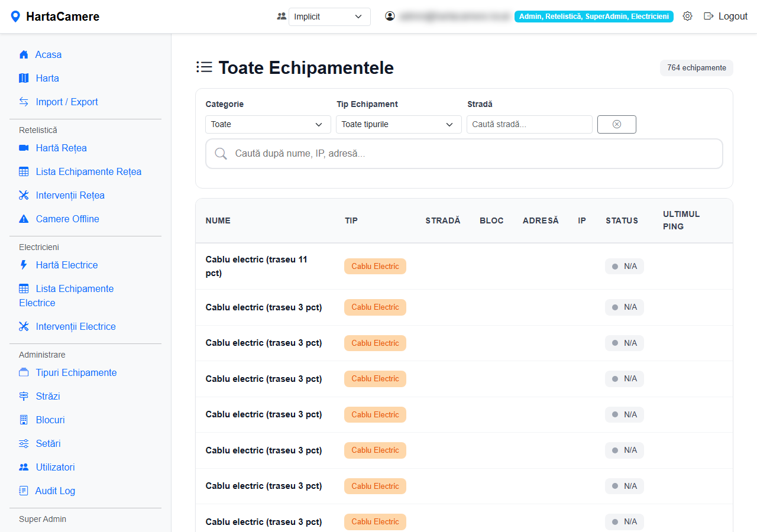Click the HartaCamere brand title
Screen dimensions: 757x532
tap(63, 17)
